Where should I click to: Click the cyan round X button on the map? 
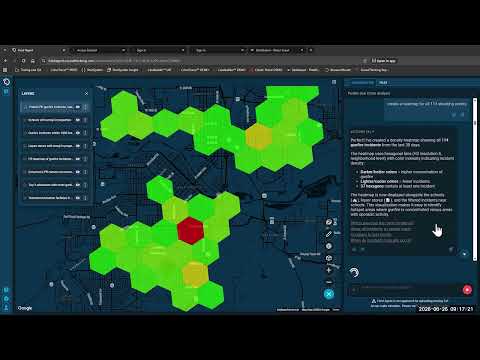[329, 294]
